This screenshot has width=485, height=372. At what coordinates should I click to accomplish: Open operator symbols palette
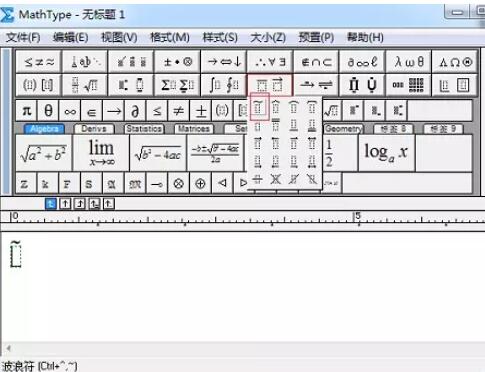(178, 62)
